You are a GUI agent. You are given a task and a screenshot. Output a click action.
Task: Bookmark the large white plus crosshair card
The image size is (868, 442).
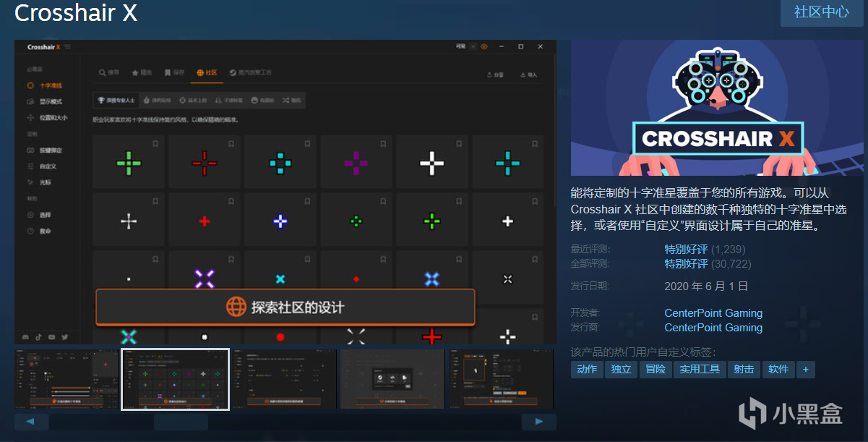pos(459,144)
